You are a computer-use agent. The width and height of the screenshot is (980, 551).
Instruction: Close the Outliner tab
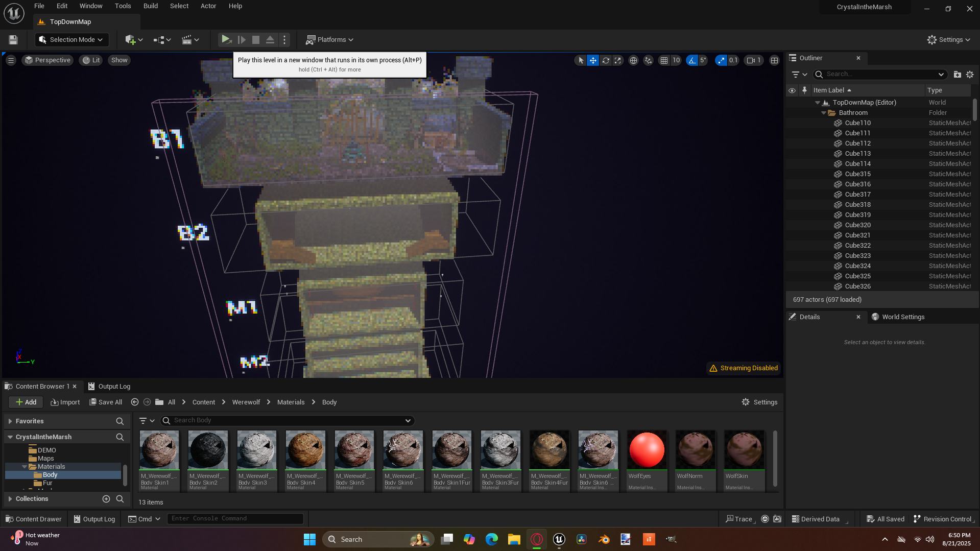coord(858,58)
